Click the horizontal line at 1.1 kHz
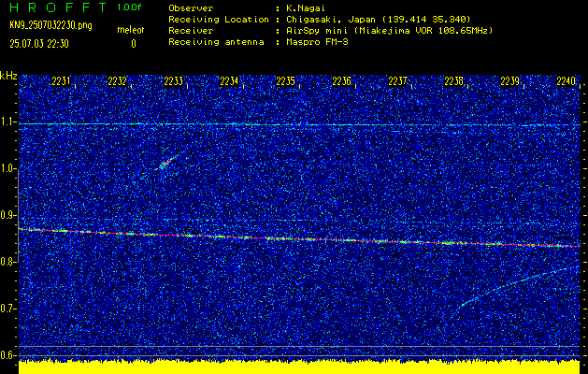 coord(299,124)
